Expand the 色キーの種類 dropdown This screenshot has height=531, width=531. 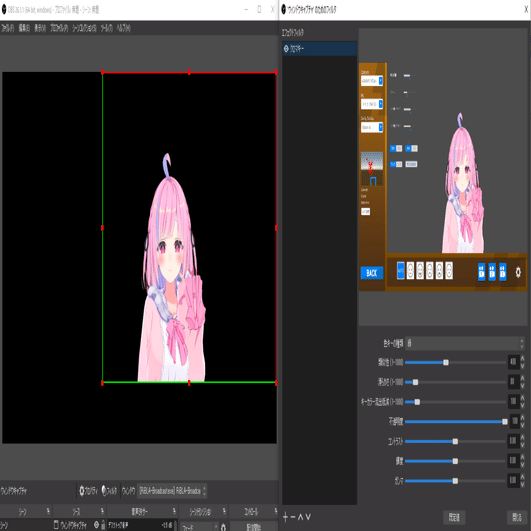[x=465, y=343]
